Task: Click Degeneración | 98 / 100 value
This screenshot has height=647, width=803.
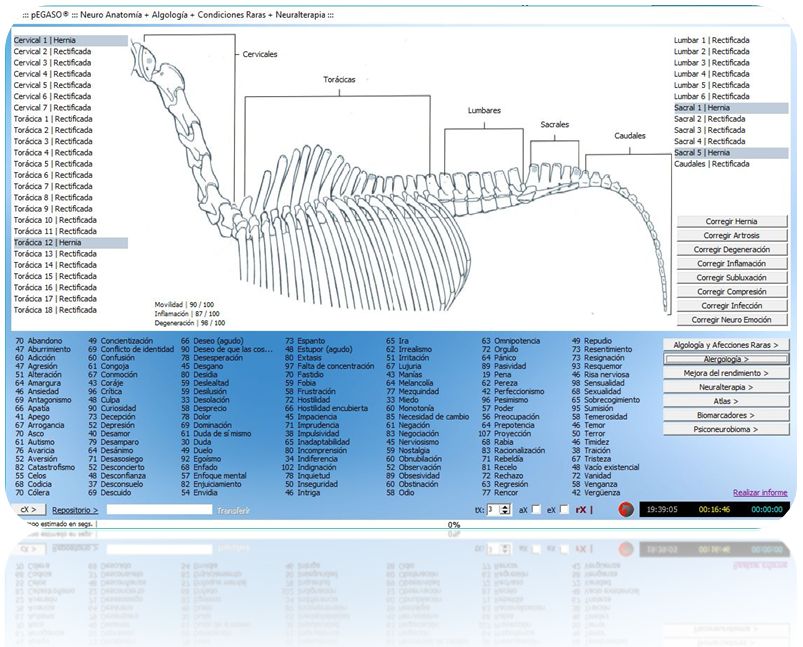Action: 189,323
